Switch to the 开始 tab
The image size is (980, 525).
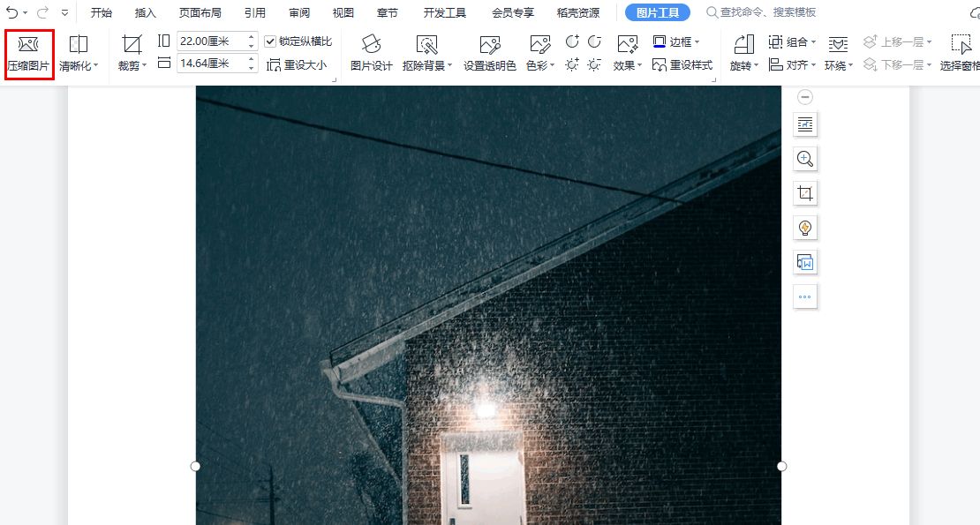pos(102,12)
